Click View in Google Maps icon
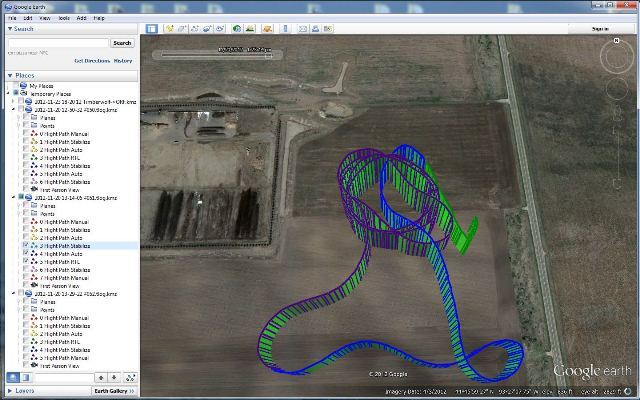640x400 pixels. click(328, 29)
